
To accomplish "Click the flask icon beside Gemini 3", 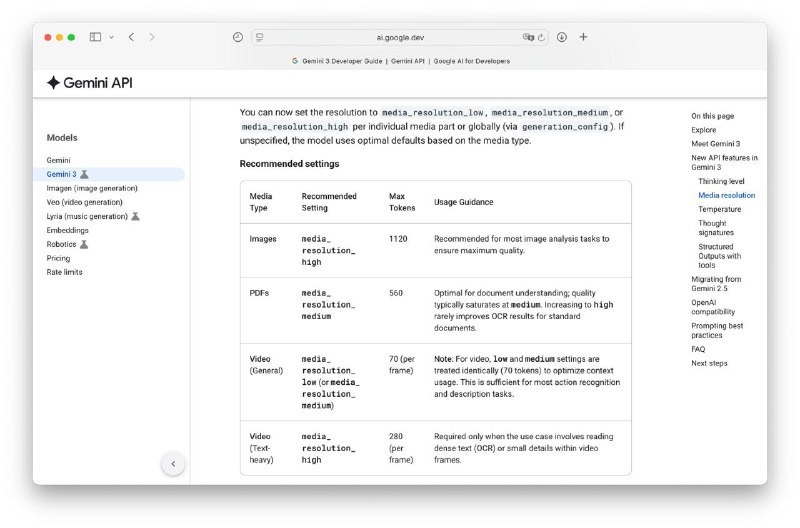I will (x=85, y=174).
